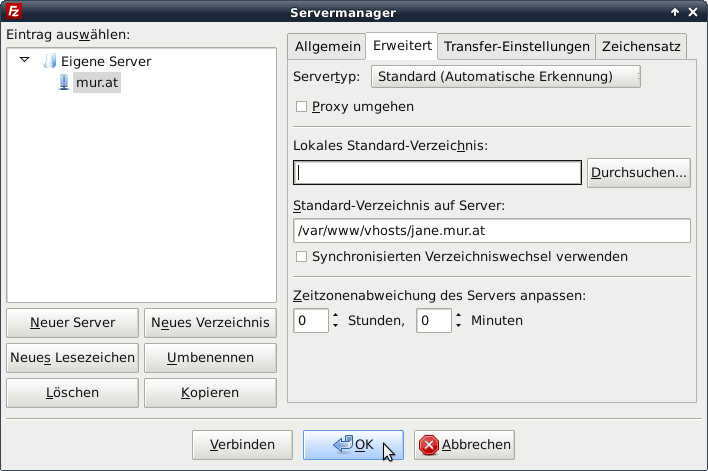Confirm with the OK button
This screenshot has height=471, width=708.
pyautogui.click(x=352, y=444)
